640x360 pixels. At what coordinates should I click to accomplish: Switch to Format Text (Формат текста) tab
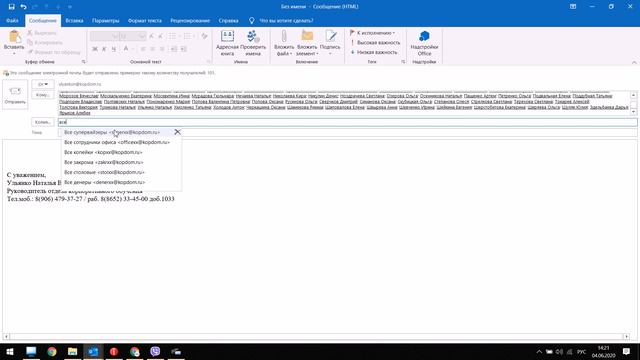tap(144, 20)
